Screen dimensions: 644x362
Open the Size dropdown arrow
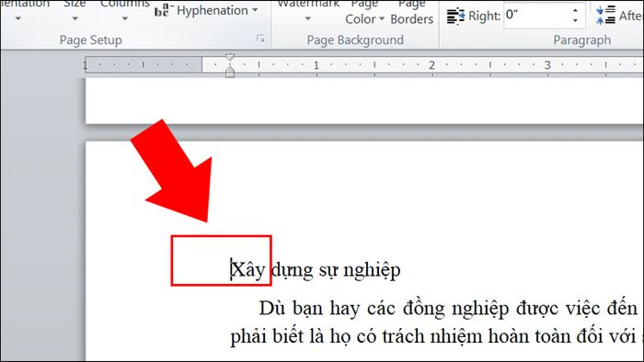pyautogui.click(x=75, y=18)
